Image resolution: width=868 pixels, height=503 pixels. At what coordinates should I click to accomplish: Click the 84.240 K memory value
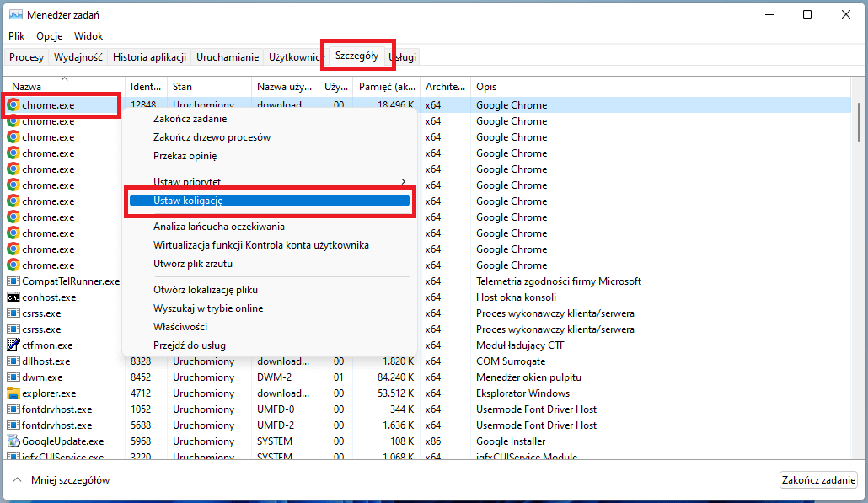[x=395, y=377]
